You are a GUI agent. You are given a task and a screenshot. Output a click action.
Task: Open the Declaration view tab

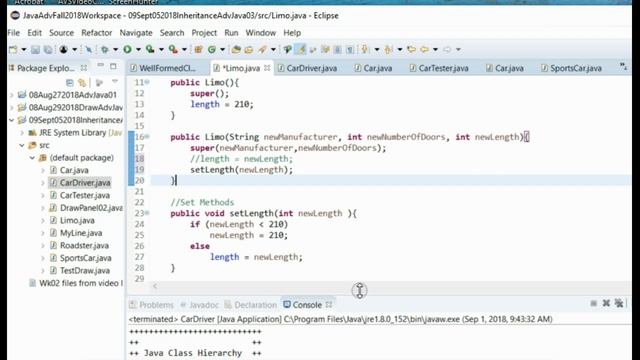[251, 305]
